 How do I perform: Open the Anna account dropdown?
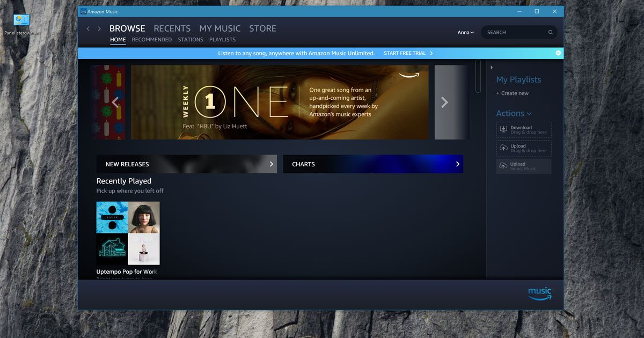(x=465, y=32)
